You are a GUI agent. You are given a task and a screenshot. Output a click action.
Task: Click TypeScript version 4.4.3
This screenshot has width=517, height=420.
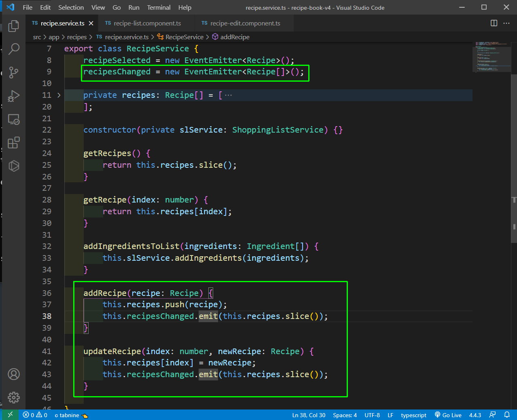475,415
